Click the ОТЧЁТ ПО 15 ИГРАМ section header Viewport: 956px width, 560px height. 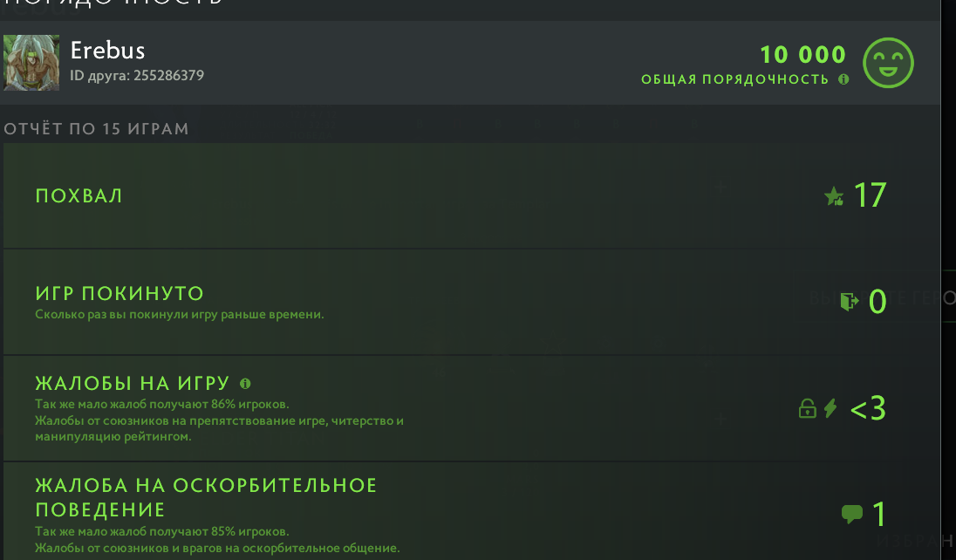click(x=96, y=127)
